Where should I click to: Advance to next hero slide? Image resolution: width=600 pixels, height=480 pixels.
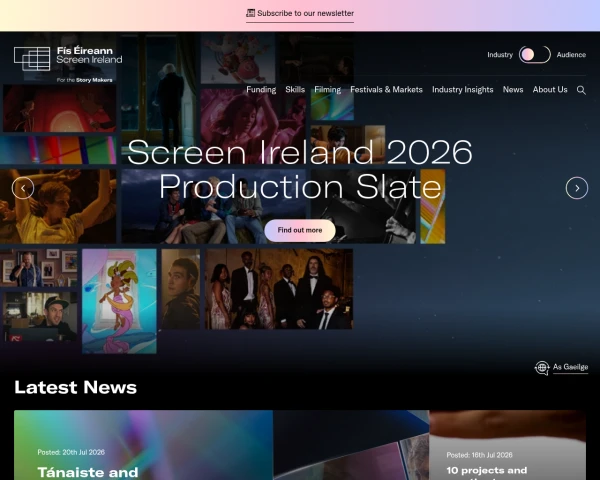click(x=577, y=188)
